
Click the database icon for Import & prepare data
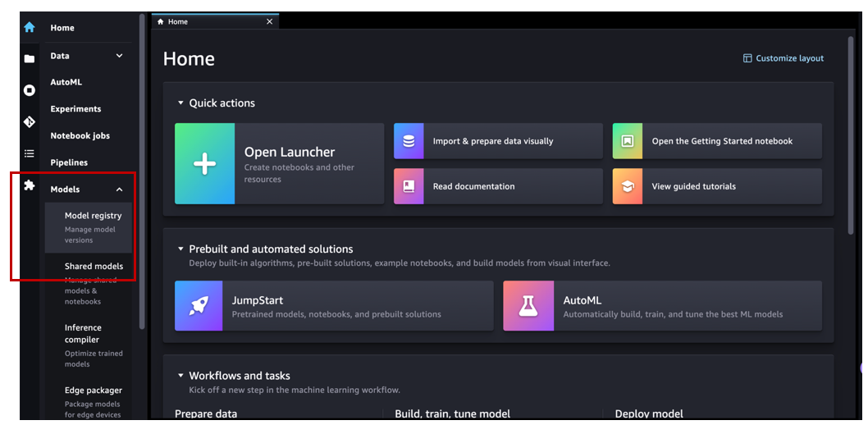click(x=409, y=141)
